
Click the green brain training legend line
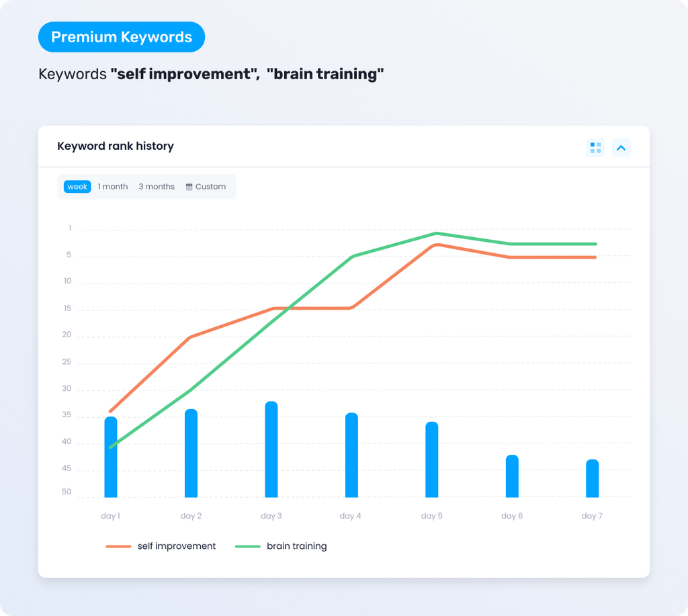[x=248, y=546]
